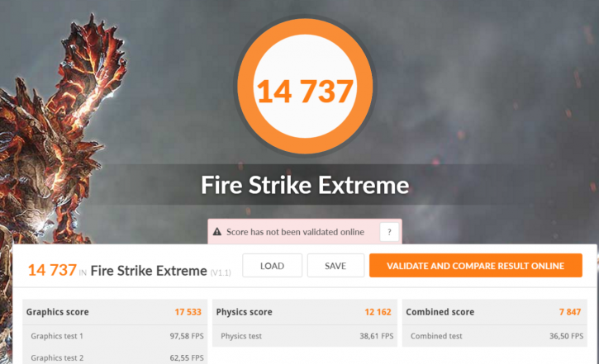Click the V1.1 version label

tap(221, 272)
